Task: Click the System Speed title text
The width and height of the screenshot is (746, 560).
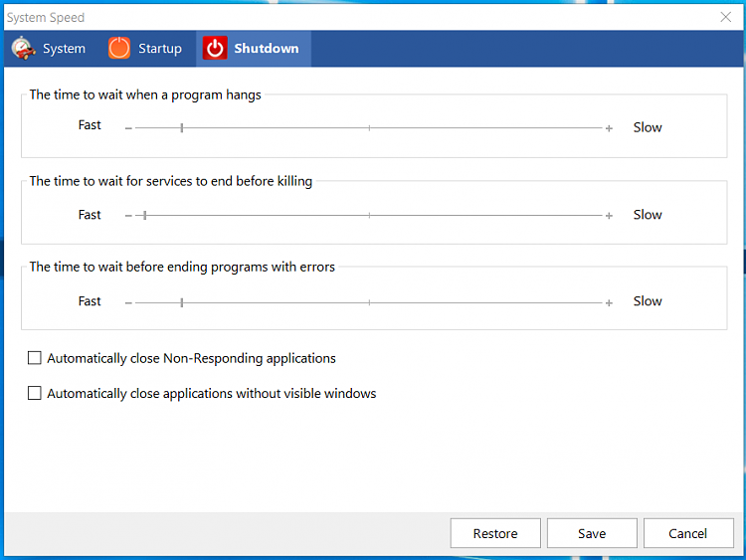Action: 46,18
